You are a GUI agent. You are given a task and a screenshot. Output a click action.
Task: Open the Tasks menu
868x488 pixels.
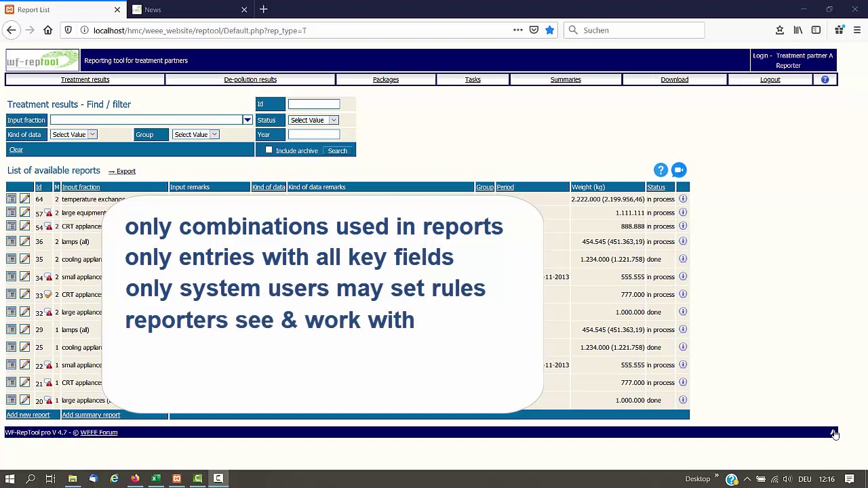coord(473,79)
